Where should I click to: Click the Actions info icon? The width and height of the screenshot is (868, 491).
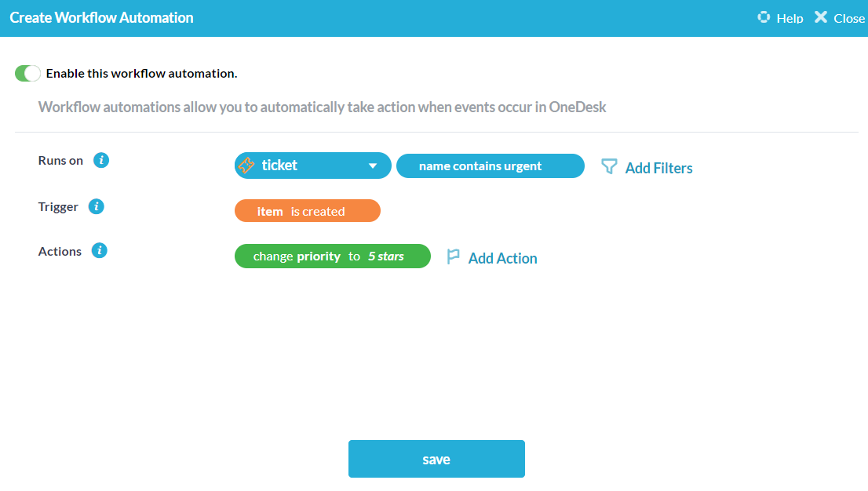99,251
